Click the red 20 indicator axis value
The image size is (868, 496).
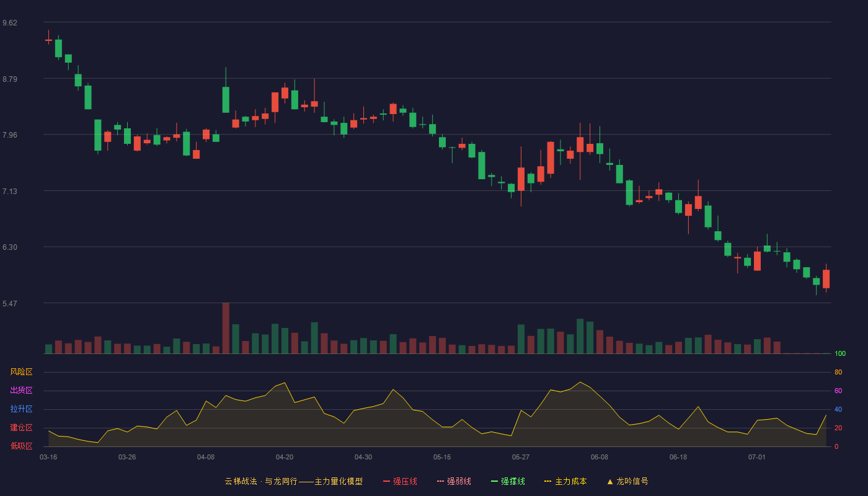[838, 428]
